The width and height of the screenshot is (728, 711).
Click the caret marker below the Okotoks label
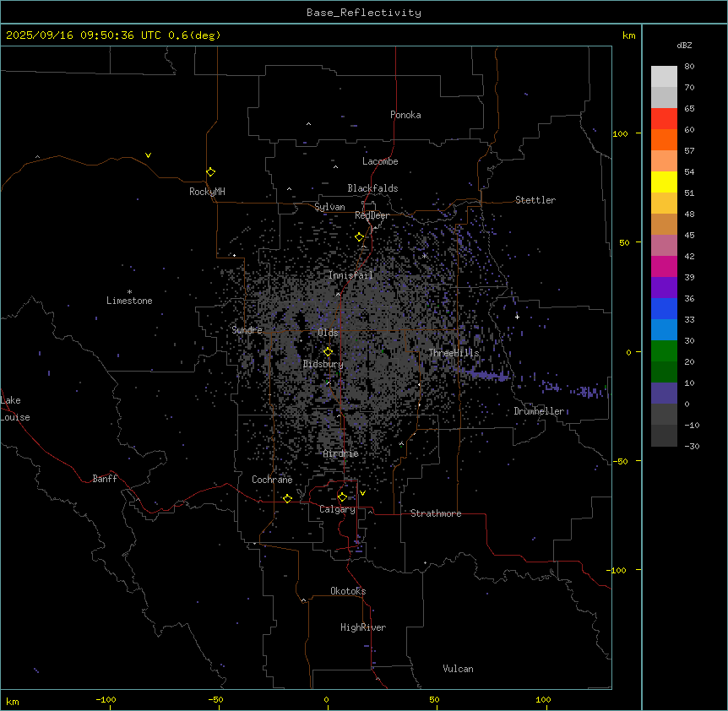click(x=303, y=600)
